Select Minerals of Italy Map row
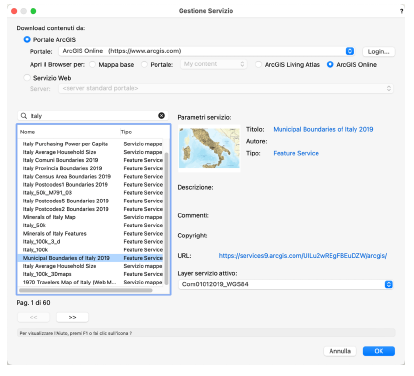Screen dimensions: 414x376 [91, 217]
